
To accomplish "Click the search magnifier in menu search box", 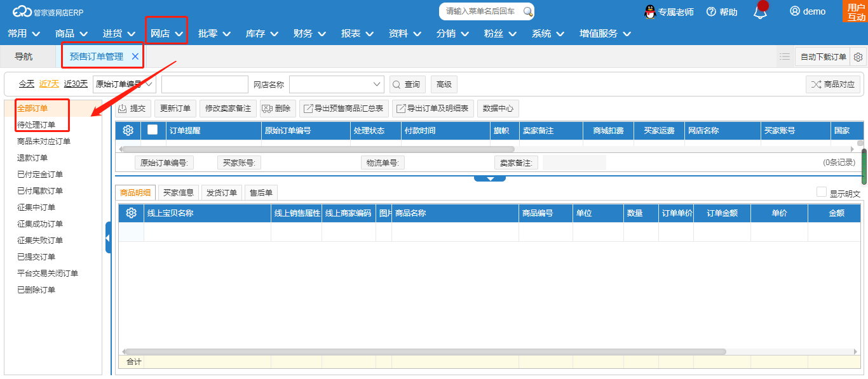I will [x=527, y=11].
